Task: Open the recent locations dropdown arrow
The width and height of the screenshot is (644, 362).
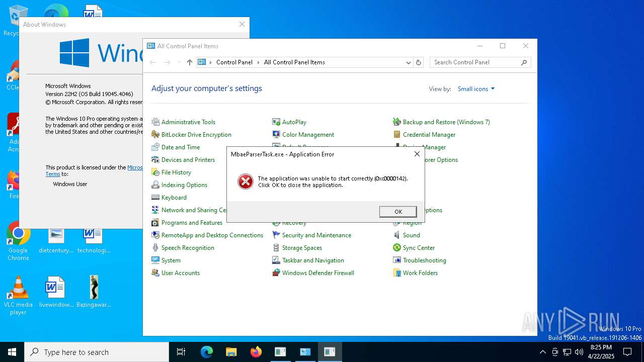Action: [x=179, y=62]
